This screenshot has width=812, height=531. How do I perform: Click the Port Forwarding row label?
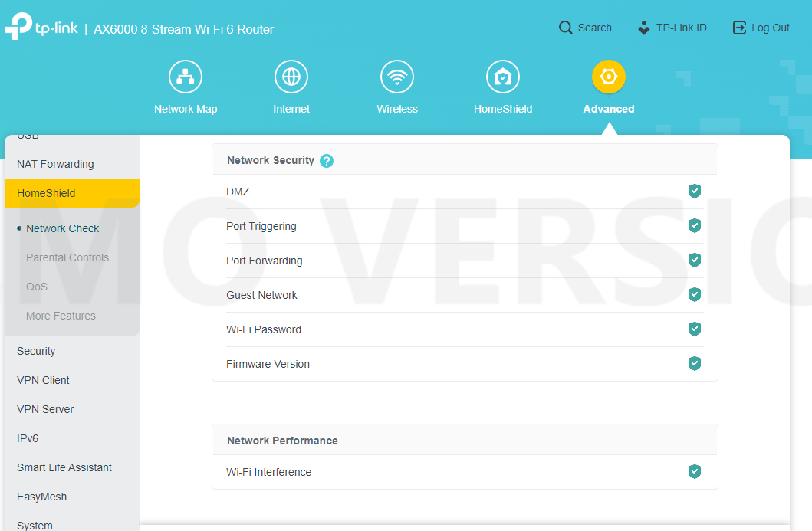[264, 261]
